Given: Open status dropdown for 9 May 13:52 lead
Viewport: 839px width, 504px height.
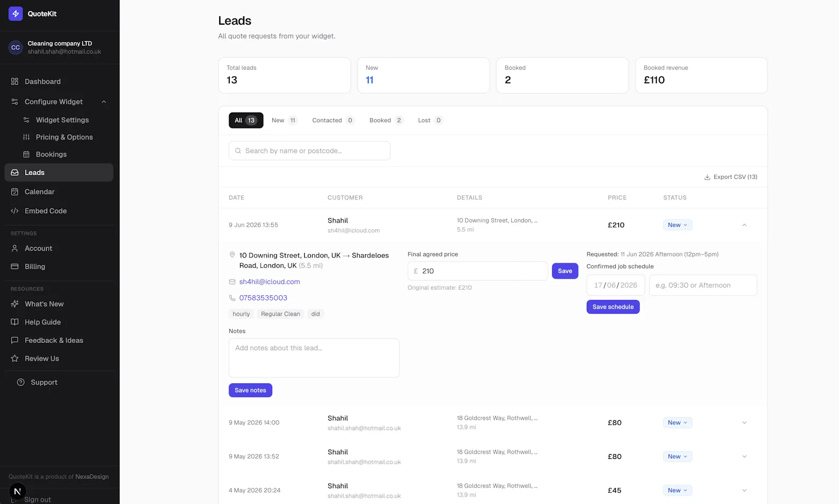Looking at the screenshot, I should 677,457.
